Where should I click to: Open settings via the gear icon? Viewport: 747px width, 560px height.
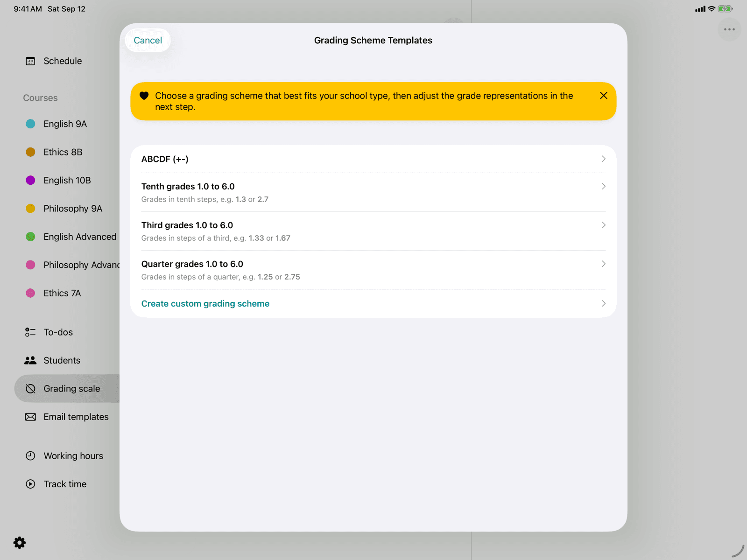pos(20,542)
